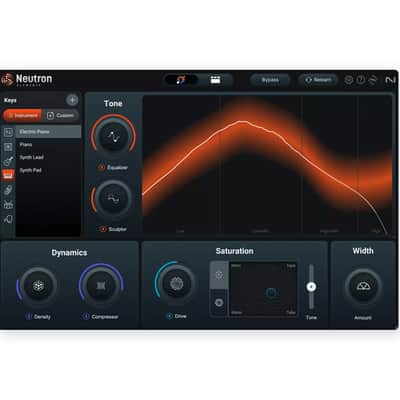400x400 pixels.
Task: Click the Equalizer label
Action: [117, 167]
